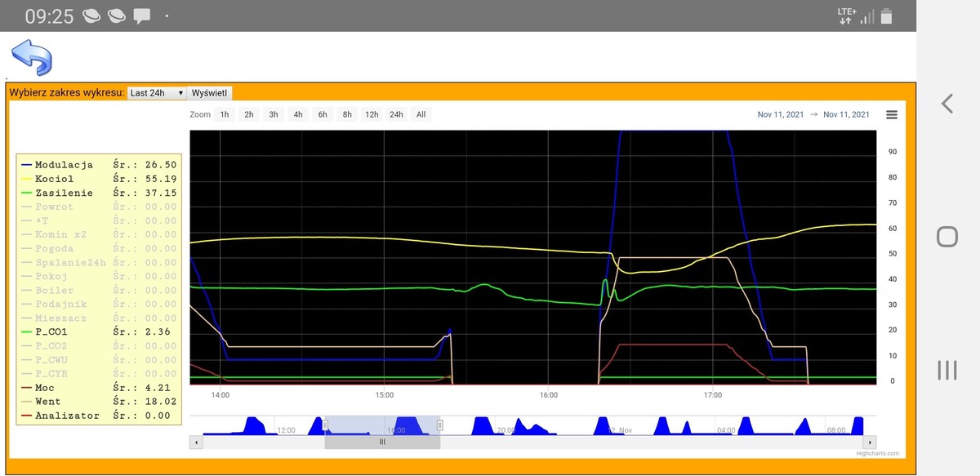Click the blue back arrow icon
Screen dimensions: 980x476
click(x=31, y=56)
